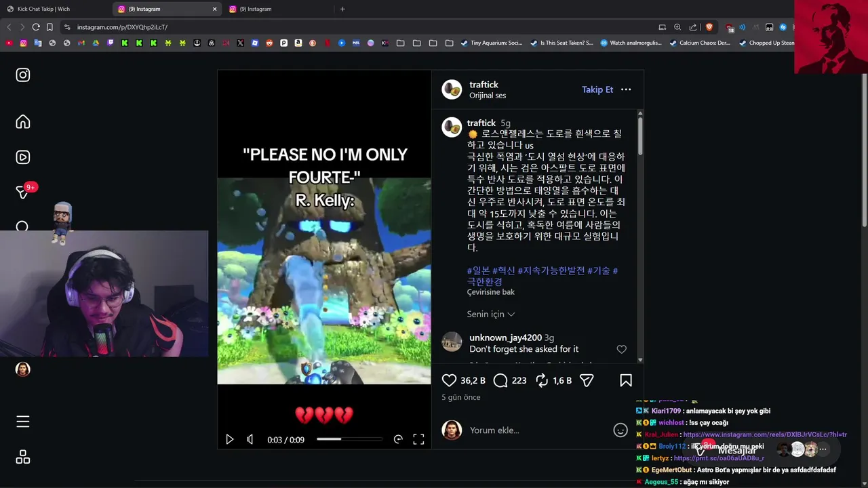Image resolution: width=868 pixels, height=488 pixels.
Task: Like the post with heart showing 36,2 B
Action: (x=449, y=381)
